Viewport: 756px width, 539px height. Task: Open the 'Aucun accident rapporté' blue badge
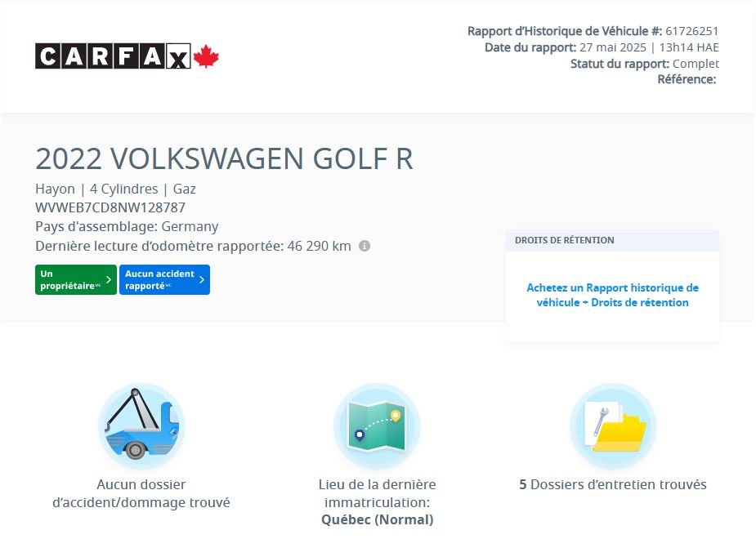(x=164, y=279)
